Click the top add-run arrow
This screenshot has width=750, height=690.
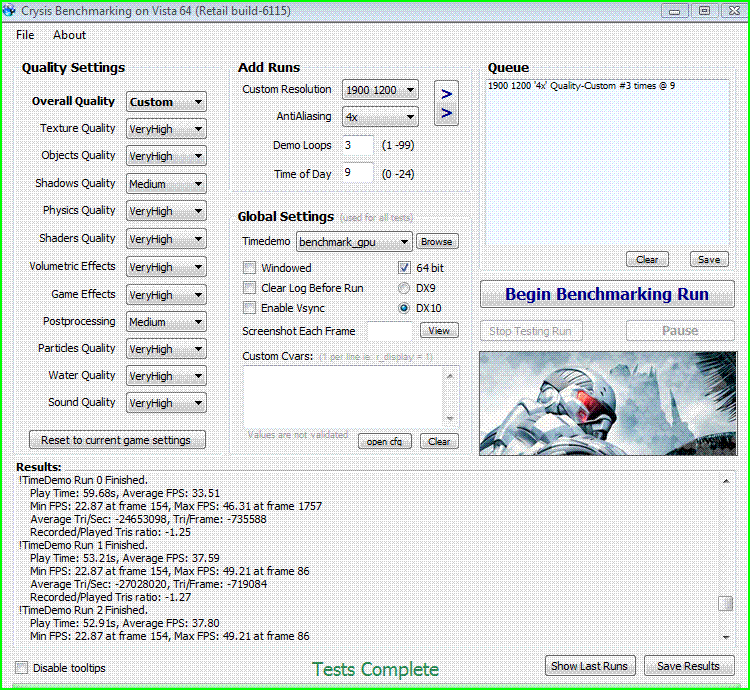(446, 94)
